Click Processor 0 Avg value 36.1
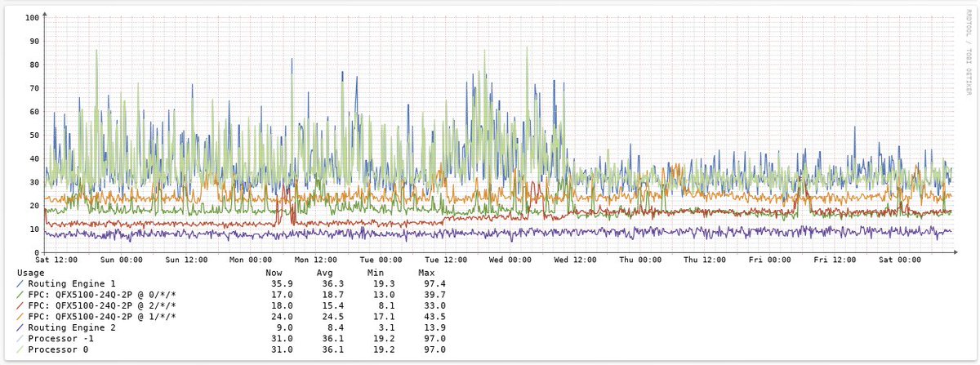Image resolution: width=980 pixels, height=365 pixels. 332,349
